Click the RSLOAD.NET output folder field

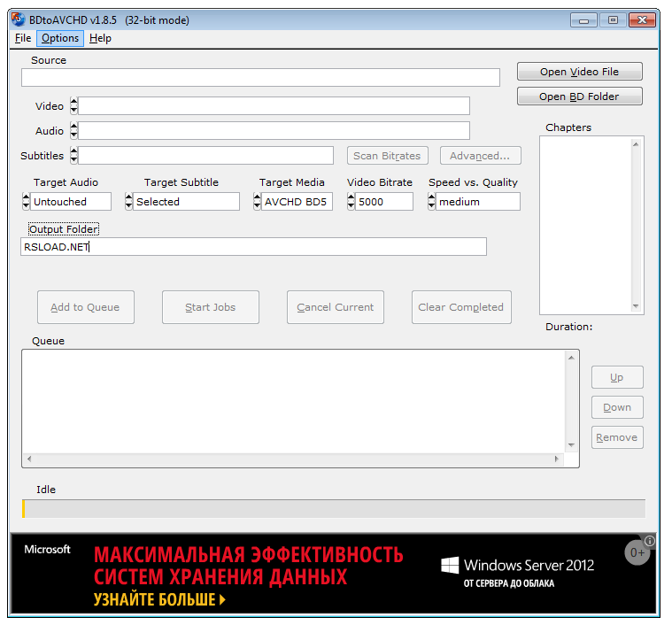[x=253, y=247]
